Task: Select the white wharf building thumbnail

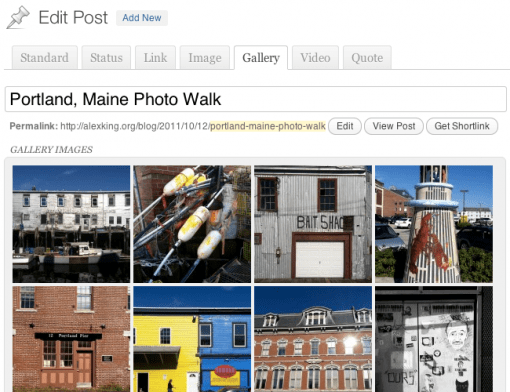Action: coord(71,224)
